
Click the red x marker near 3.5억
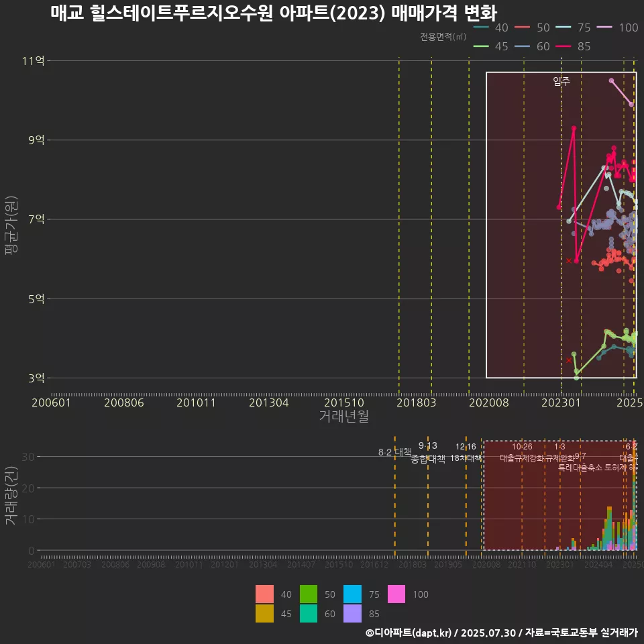point(568,360)
